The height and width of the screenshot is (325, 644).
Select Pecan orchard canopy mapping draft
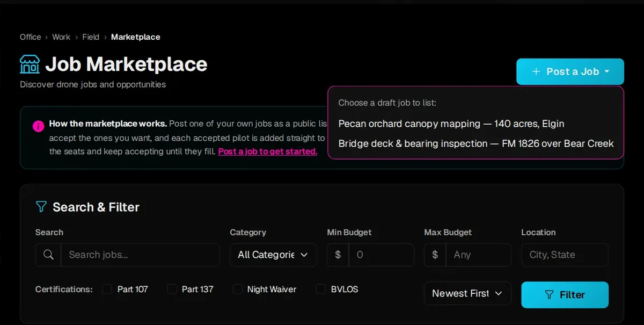click(451, 124)
